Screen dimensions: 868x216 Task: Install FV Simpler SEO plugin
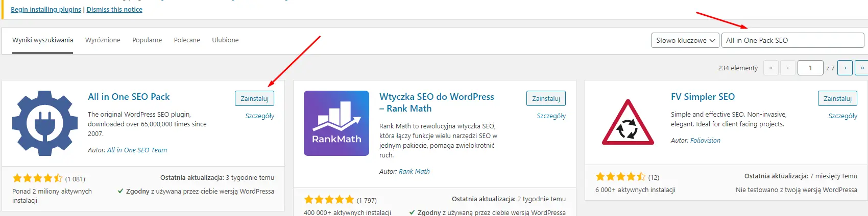point(837,98)
